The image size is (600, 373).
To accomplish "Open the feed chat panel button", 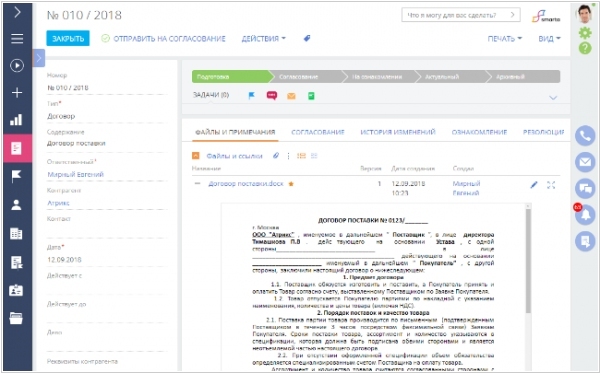I will click(585, 188).
